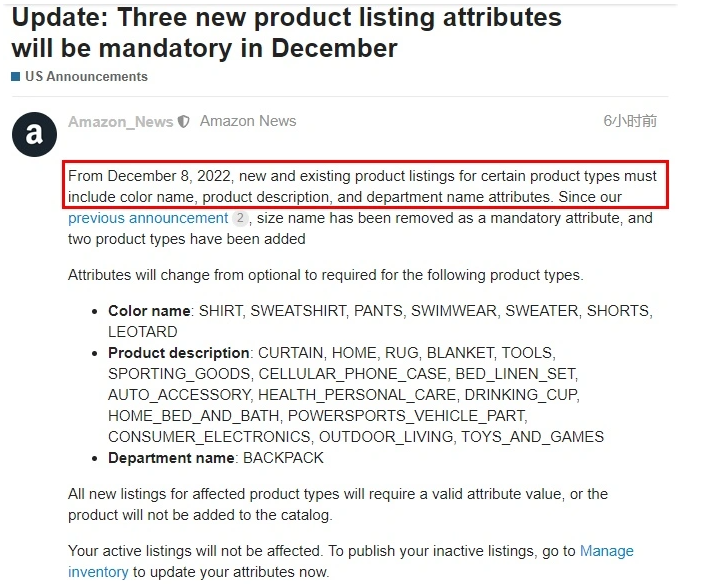This screenshot has width=701, height=587.
Task: Click the shield moderator badge icon
Action: (184, 122)
